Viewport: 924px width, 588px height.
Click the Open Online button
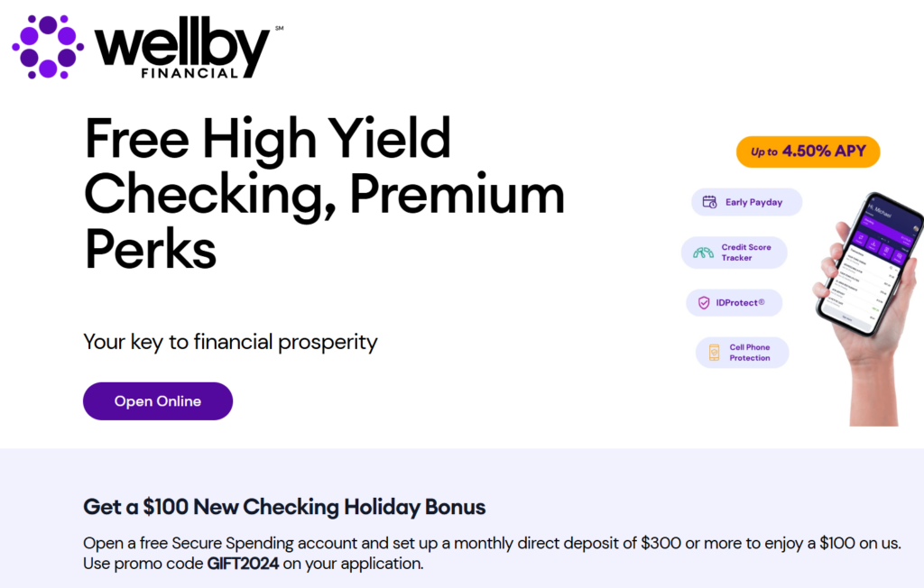158,401
